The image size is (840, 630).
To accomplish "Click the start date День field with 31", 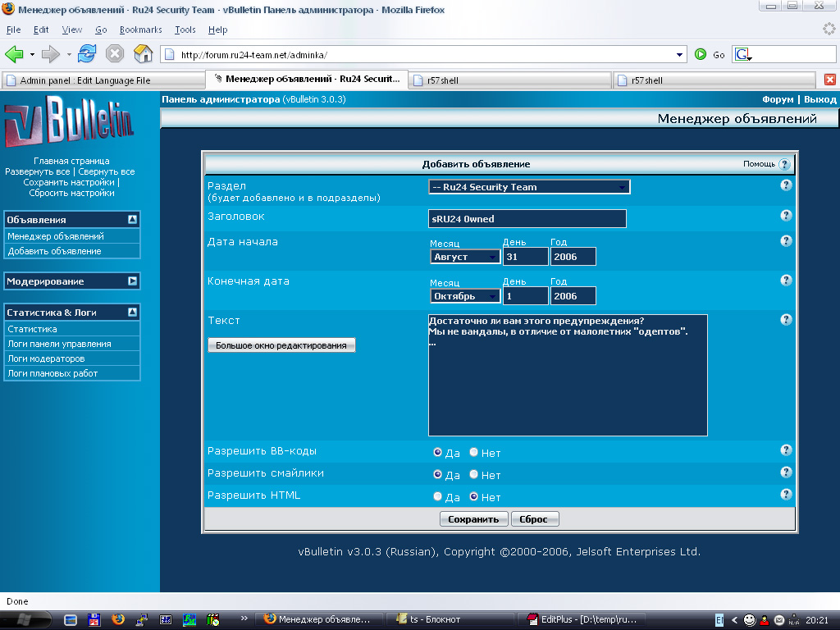I will [526, 257].
